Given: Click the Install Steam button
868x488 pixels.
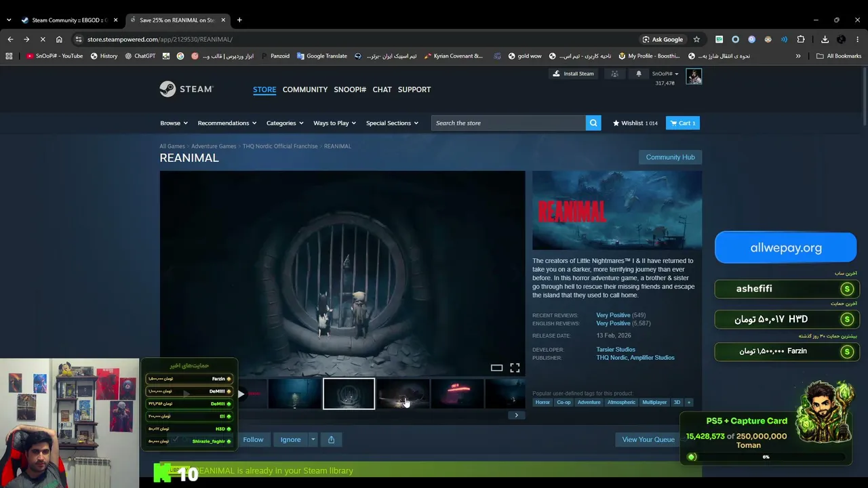Looking at the screenshot, I should [x=574, y=74].
